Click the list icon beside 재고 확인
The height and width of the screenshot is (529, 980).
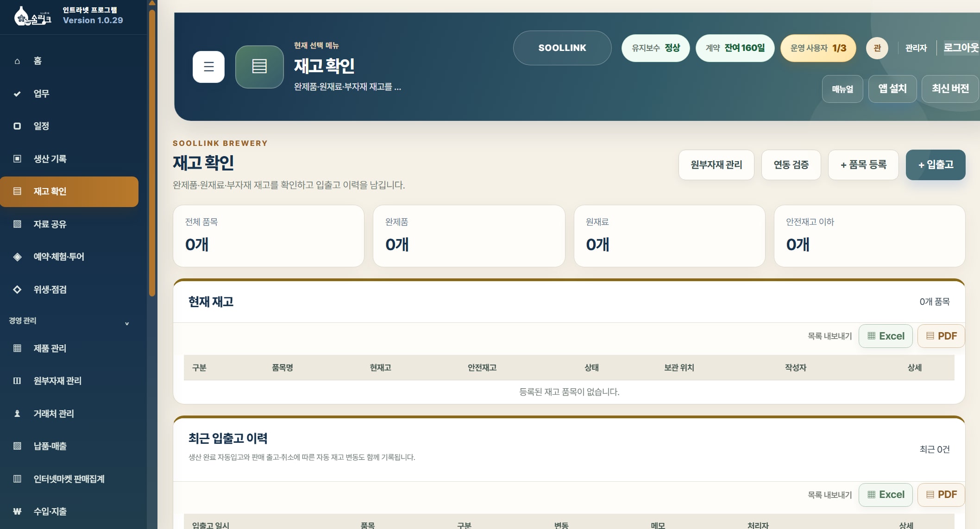[x=17, y=191]
